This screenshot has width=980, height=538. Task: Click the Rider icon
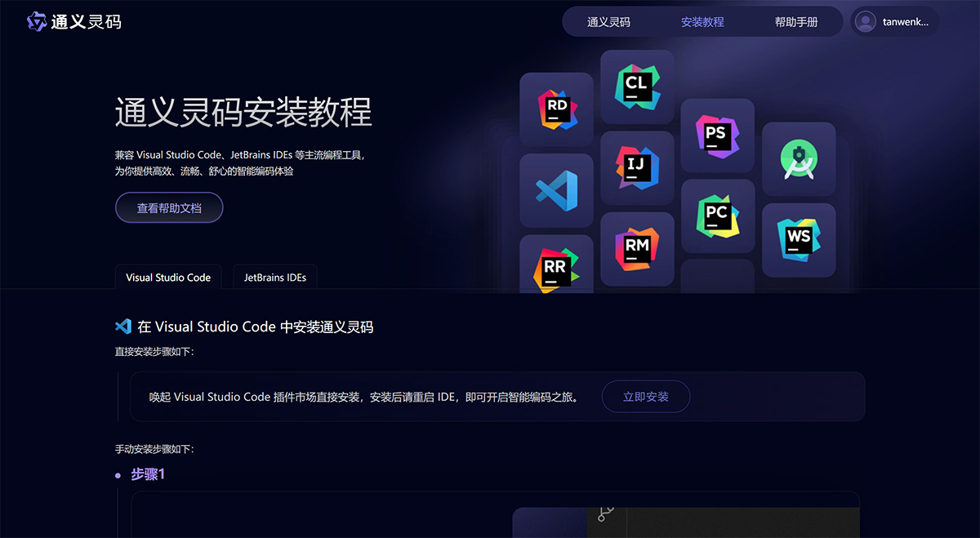pyautogui.click(x=556, y=109)
